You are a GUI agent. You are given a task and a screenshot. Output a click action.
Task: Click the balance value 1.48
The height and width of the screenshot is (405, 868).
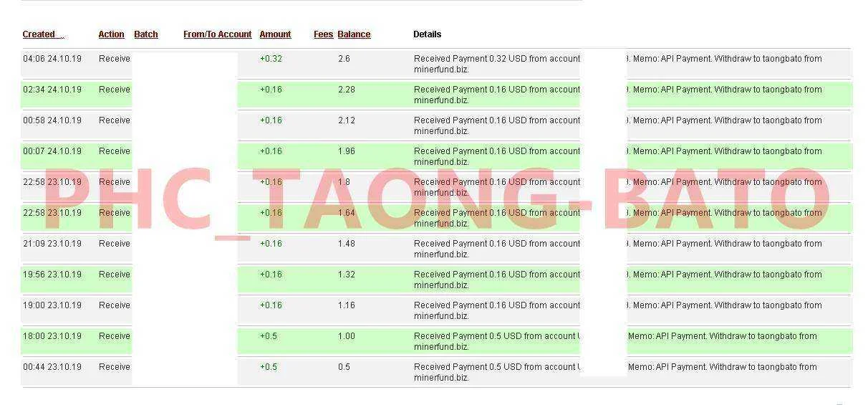(x=347, y=244)
